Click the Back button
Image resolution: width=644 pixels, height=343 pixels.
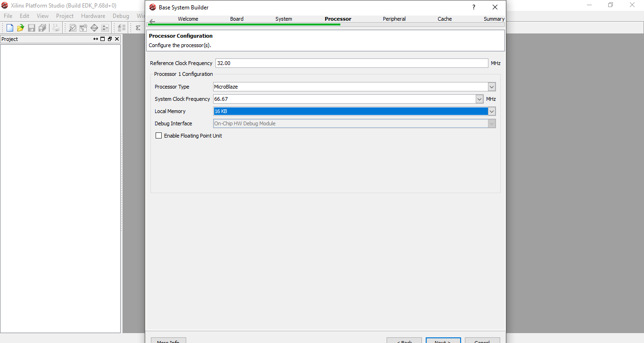click(404, 340)
